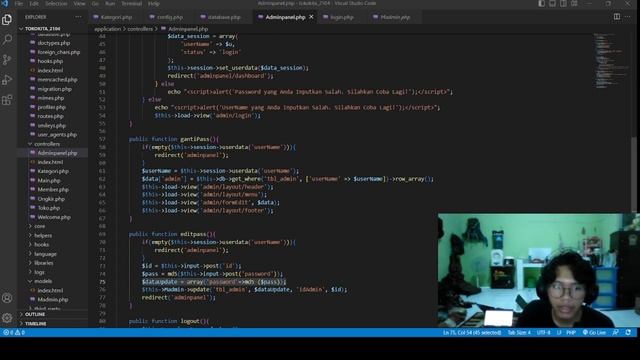640x360 pixels.
Task: Collapse the controllers folder
Action: pyautogui.click(x=47, y=144)
